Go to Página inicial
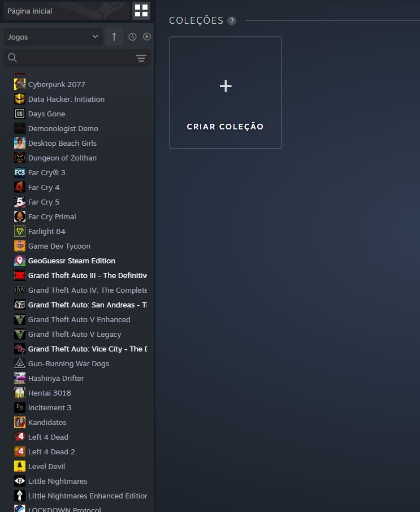This screenshot has width=420, height=512. coord(66,11)
